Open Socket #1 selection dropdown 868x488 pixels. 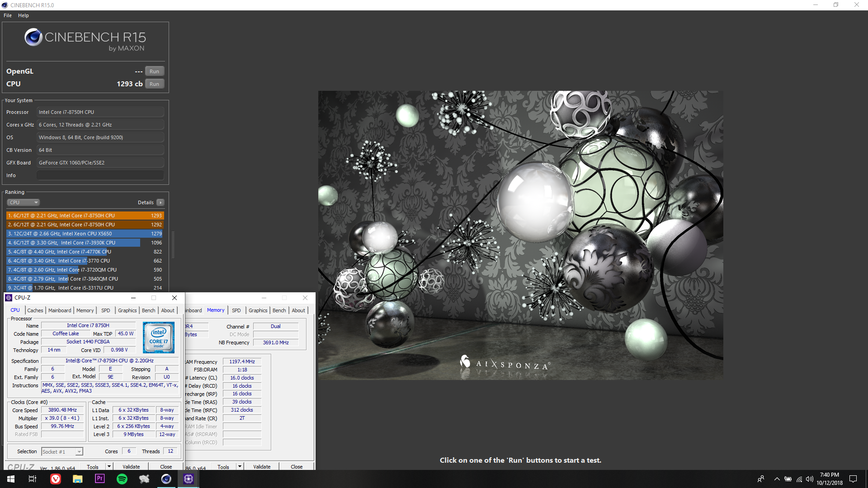pos(62,451)
